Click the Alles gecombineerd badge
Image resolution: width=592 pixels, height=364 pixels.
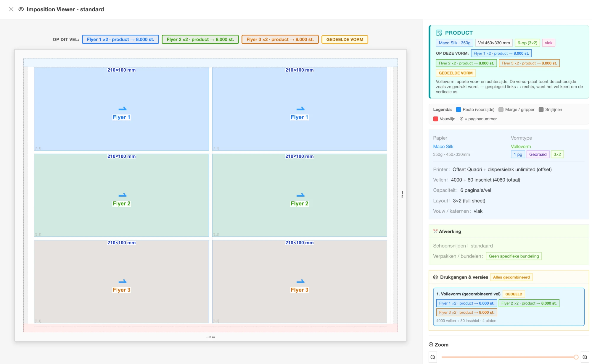[511, 277]
